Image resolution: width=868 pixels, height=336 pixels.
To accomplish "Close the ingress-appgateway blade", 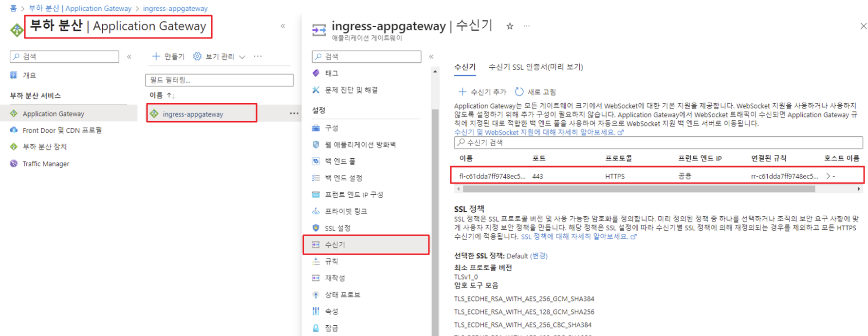I will (x=863, y=26).
